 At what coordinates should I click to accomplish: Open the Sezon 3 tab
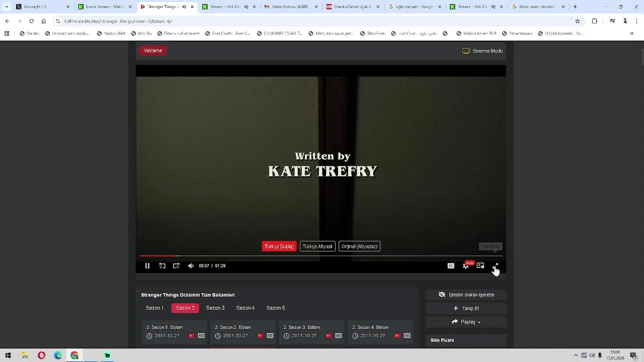(x=215, y=308)
